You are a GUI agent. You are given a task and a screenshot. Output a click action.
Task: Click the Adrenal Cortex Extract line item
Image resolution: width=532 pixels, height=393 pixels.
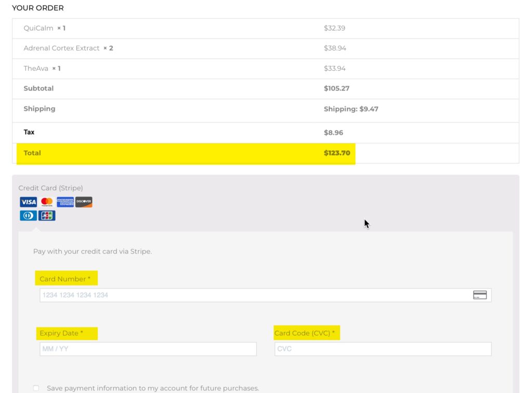click(265, 48)
